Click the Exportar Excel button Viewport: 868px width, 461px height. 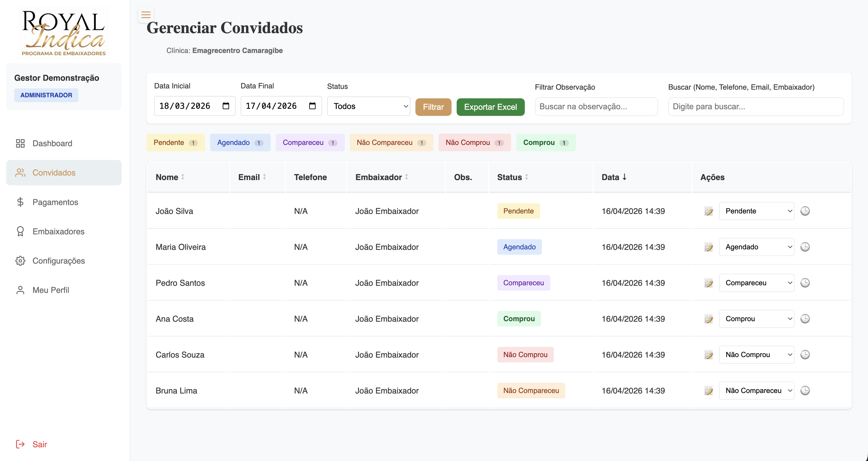490,107
